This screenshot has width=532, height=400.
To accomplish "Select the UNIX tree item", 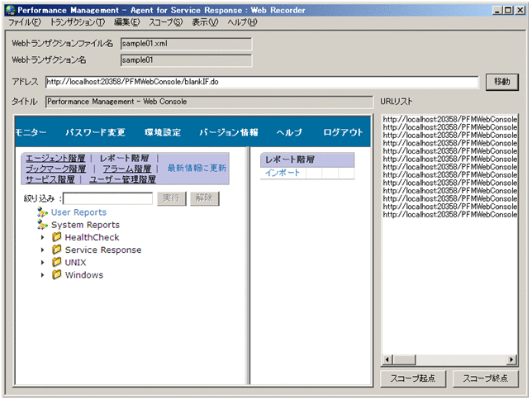I will point(75,263).
